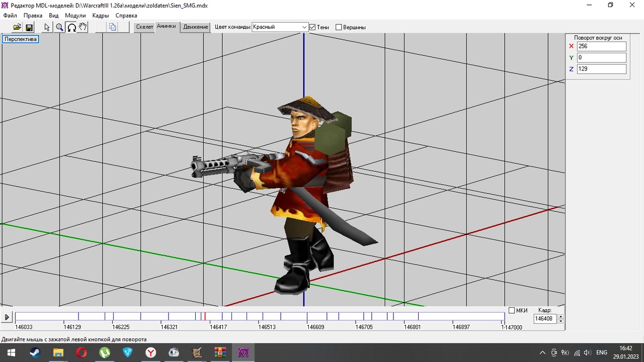Open the Цвет команды team color dropdown
Image resolution: width=644 pixels, height=362 pixels.
point(304,27)
